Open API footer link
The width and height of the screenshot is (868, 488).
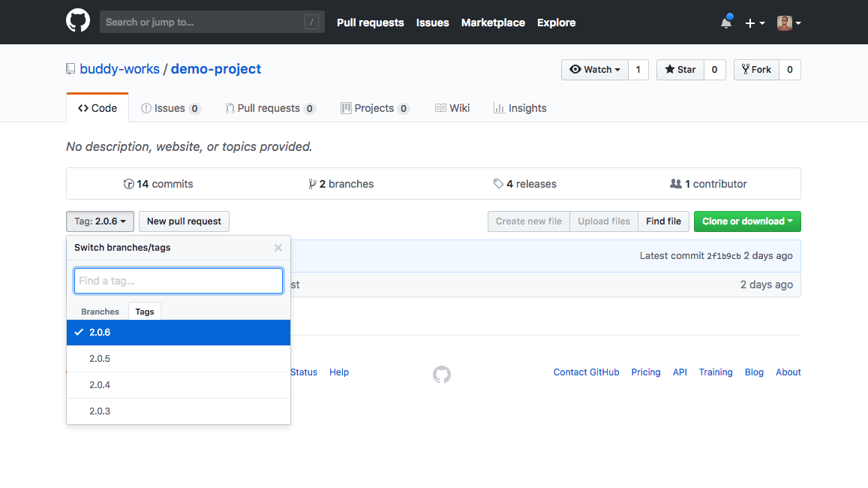[x=680, y=372]
